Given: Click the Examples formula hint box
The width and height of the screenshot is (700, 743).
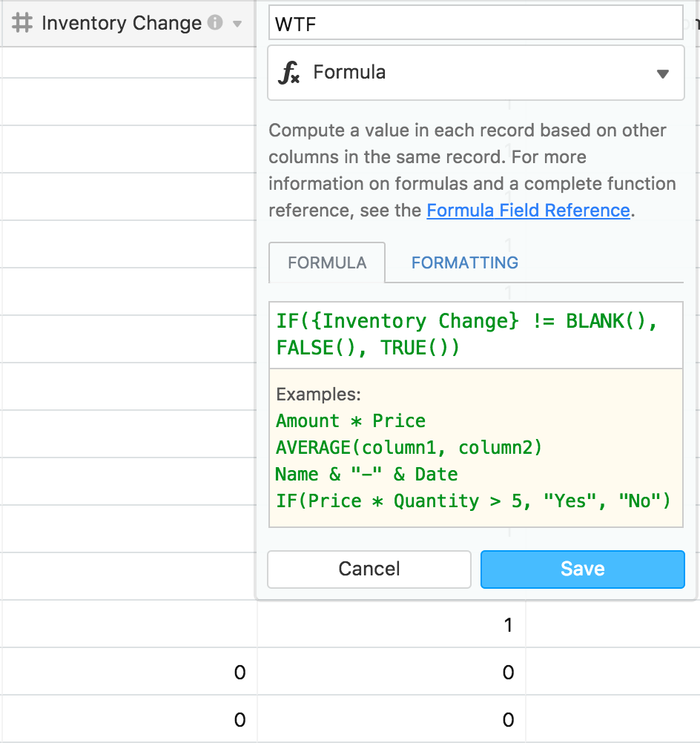Looking at the screenshot, I should [476, 448].
